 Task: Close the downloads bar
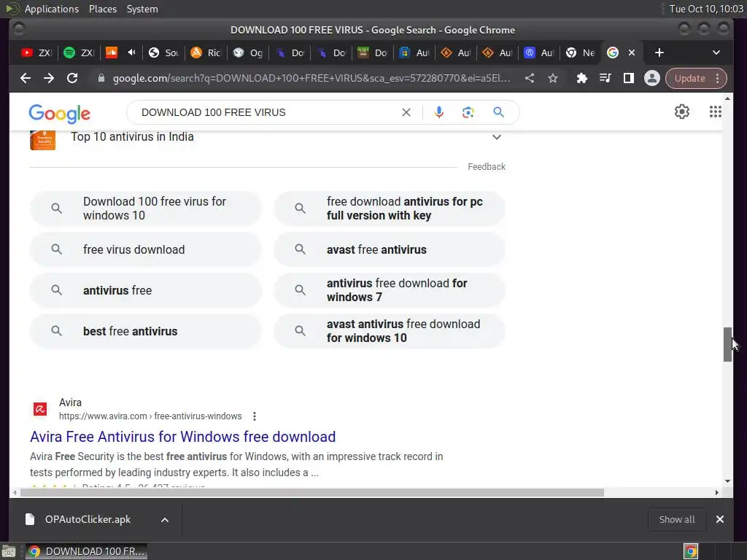720,519
